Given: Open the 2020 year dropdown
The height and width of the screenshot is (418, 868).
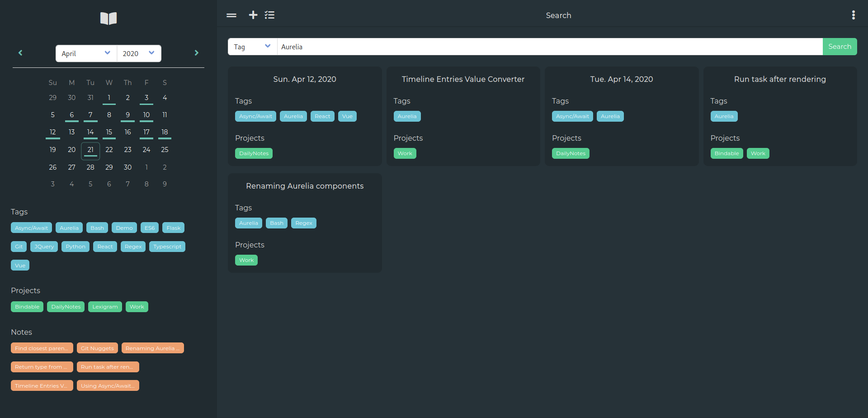Looking at the screenshot, I should 139,53.
